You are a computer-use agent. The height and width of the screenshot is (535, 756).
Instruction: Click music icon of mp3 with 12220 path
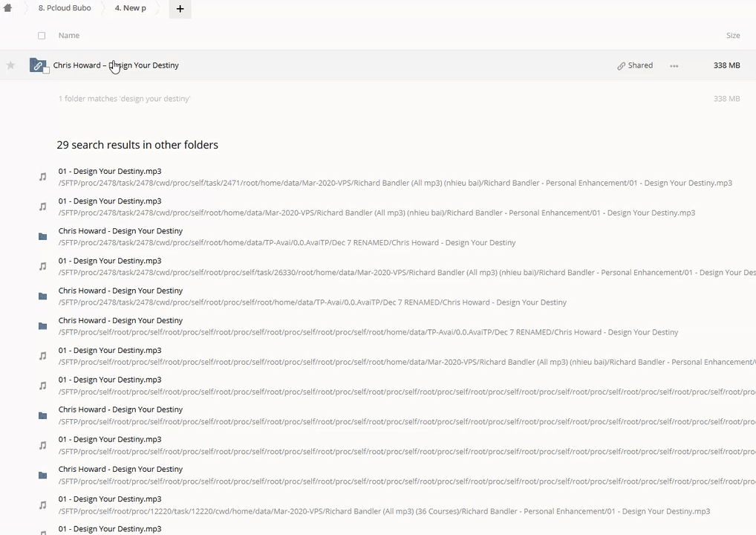(x=42, y=505)
